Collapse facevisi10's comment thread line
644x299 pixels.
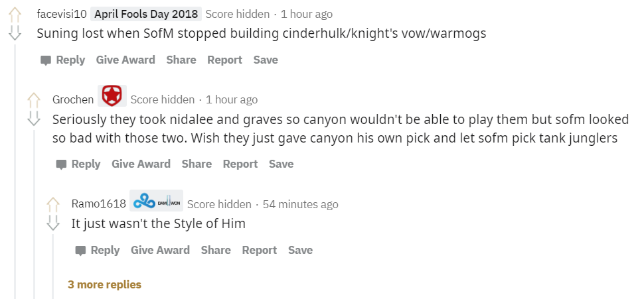pyautogui.click(x=15, y=166)
